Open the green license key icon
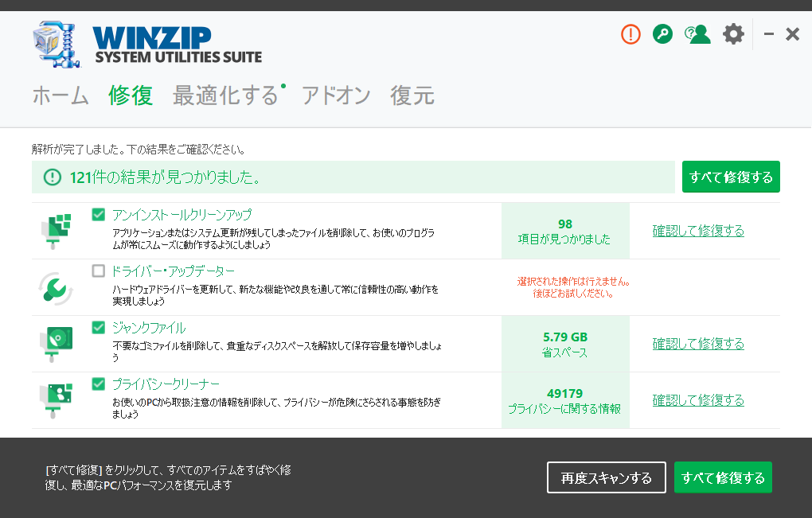Screen dimensions: 812x518 coord(662,34)
